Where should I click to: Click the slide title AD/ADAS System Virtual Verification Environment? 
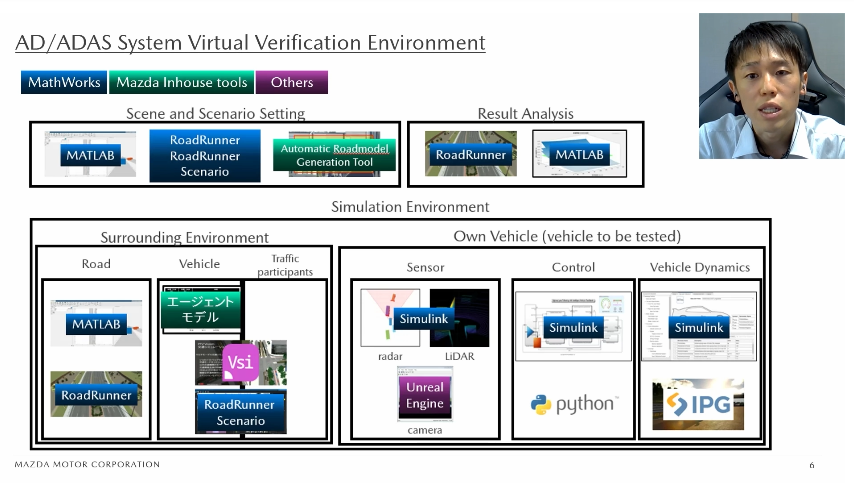pos(250,42)
